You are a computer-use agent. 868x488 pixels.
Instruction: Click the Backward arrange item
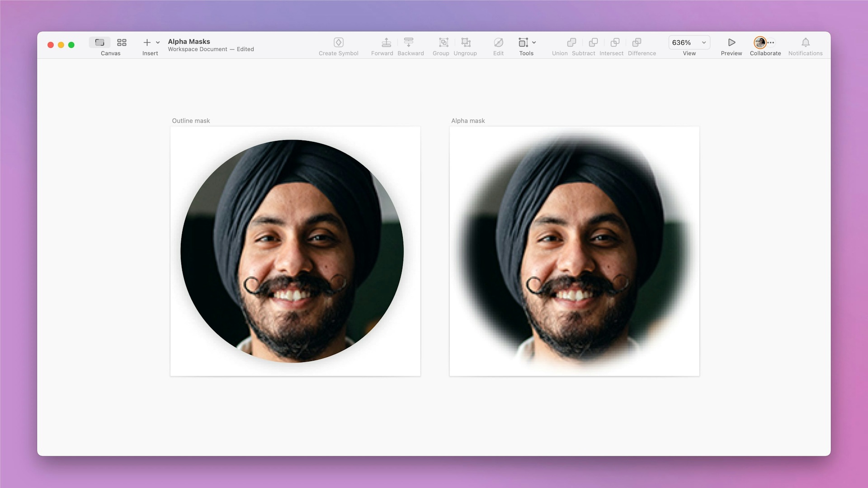pyautogui.click(x=409, y=43)
